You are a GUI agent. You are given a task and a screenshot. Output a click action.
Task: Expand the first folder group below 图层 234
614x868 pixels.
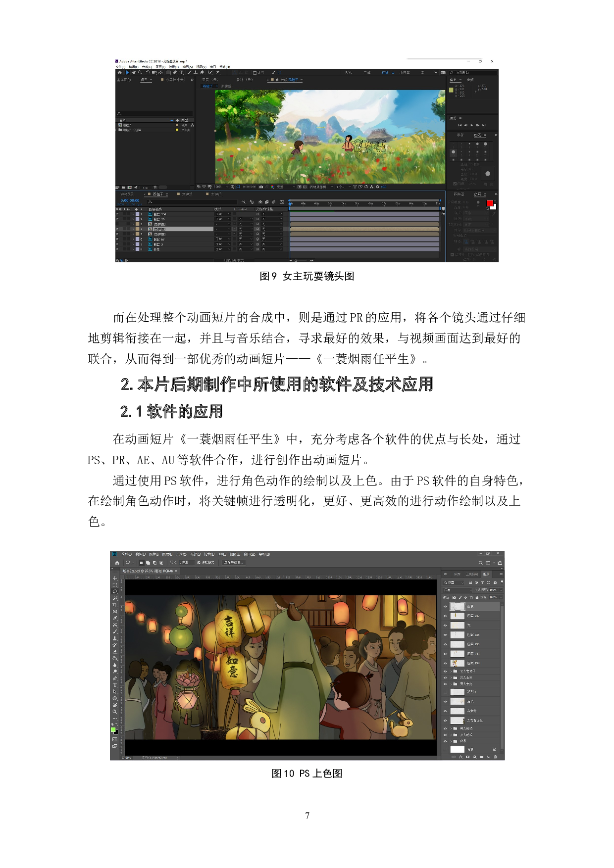pyautogui.click(x=451, y=671)
